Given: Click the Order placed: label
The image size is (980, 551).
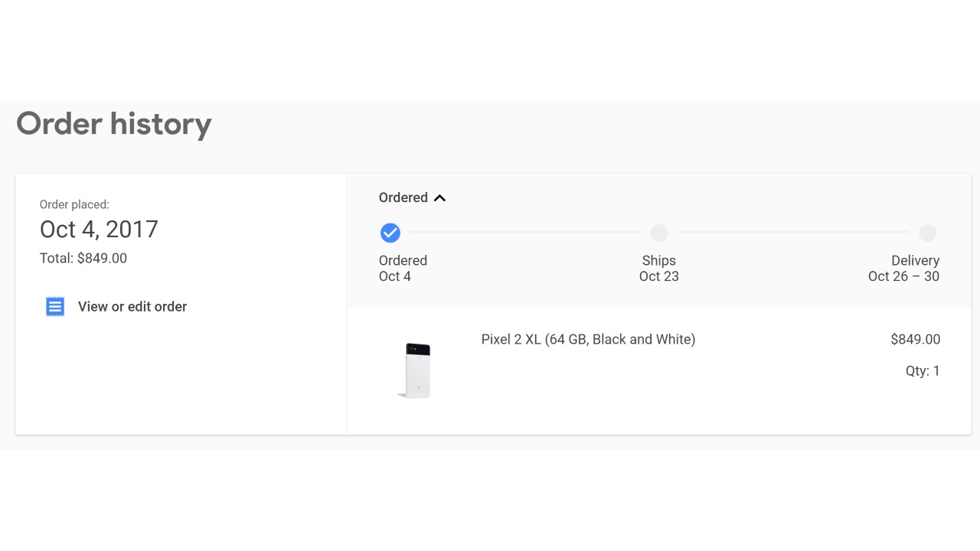Looking at the screenshot, I should click(74, 204).
